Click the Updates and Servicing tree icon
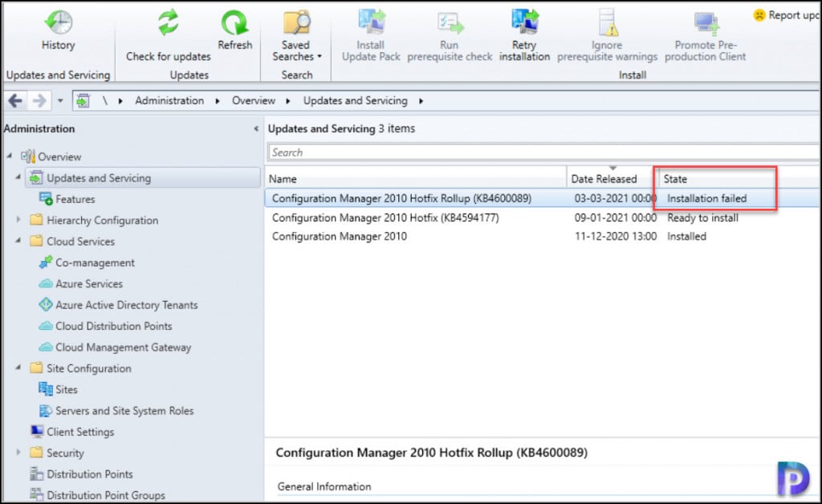Image resolution: width=822 pixels, height=504 pixels. pyautogui.click(x=36, y=177)
